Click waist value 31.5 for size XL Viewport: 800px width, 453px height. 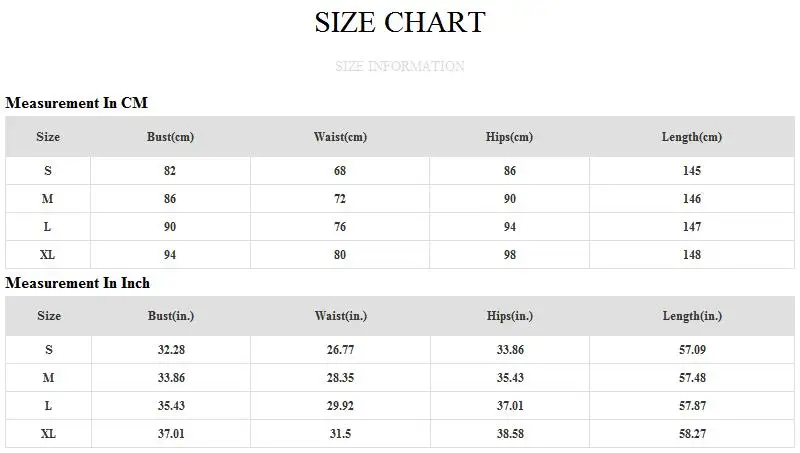pyautogui.click(x=340, y=434)
